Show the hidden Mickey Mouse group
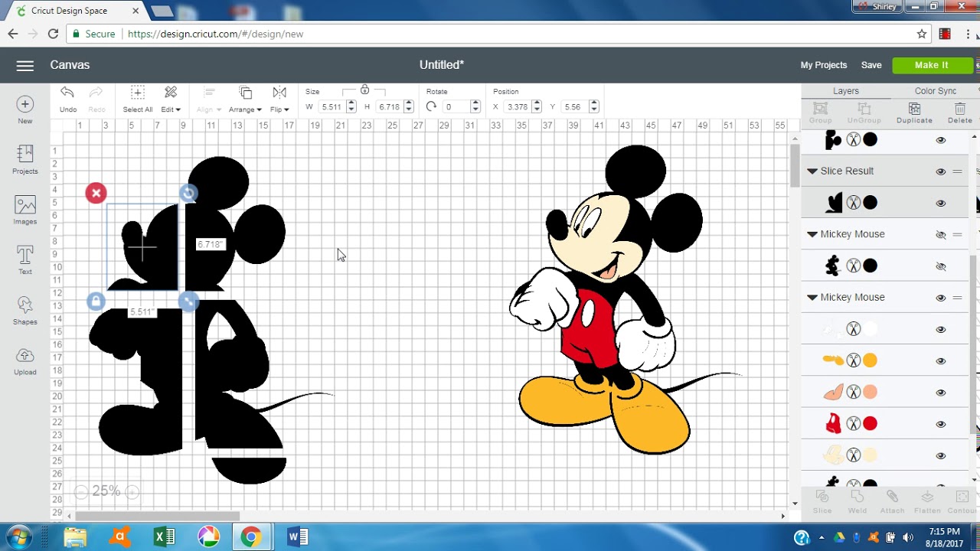Screen dimensions: 980x551 940,235
